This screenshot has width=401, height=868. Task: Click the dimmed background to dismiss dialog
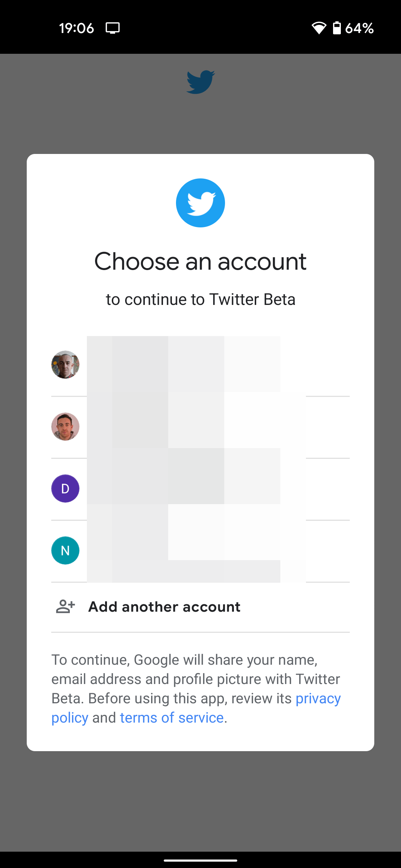200,798
